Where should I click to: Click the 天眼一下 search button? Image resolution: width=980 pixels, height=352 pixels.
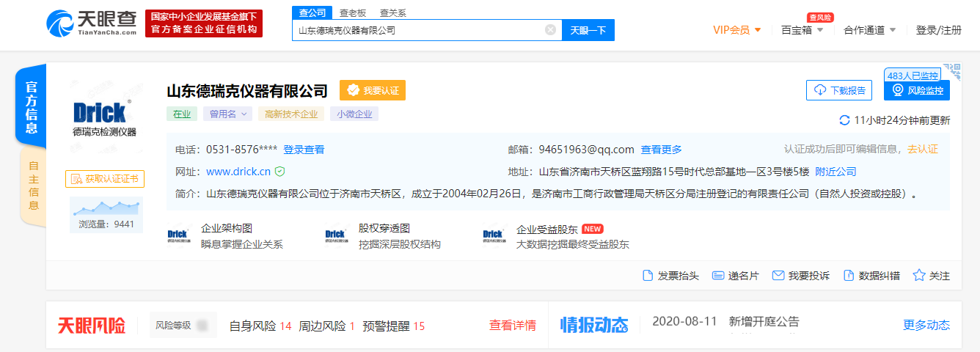coord(588,30)
